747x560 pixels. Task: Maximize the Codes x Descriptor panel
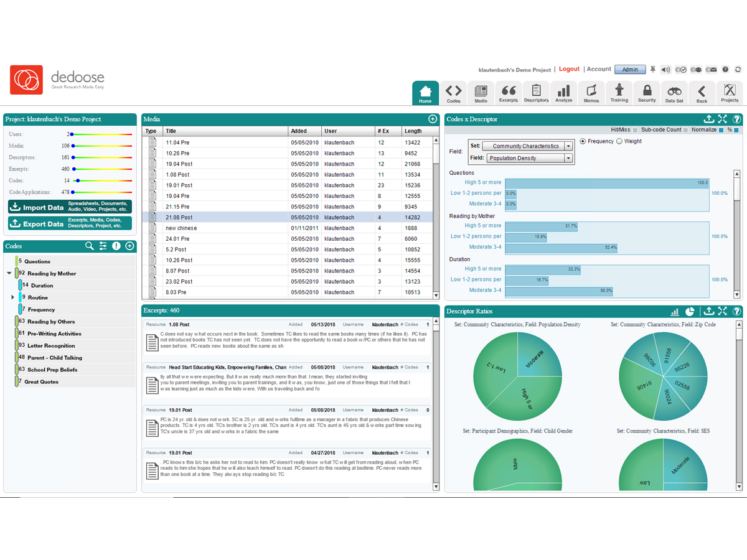[722, 119]
